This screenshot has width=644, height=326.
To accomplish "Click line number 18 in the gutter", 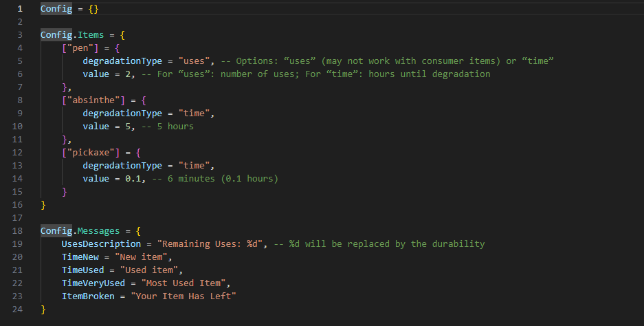I will pyautogui.click(x=17, y=230).
